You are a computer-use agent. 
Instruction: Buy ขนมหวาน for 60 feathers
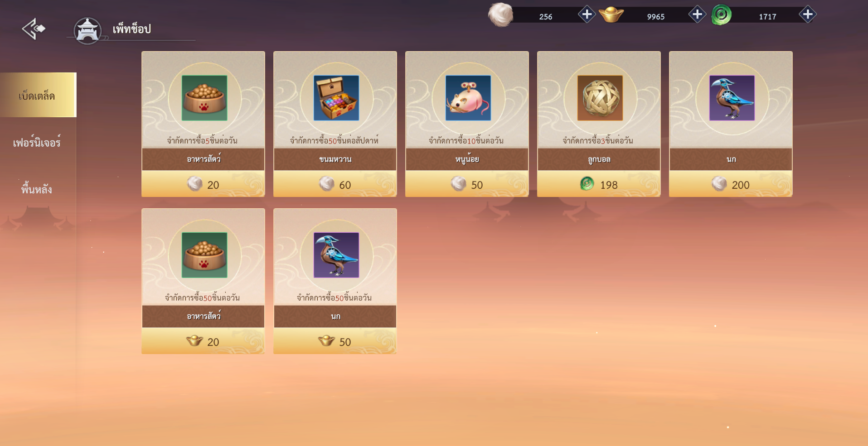[x=335, y=184]
